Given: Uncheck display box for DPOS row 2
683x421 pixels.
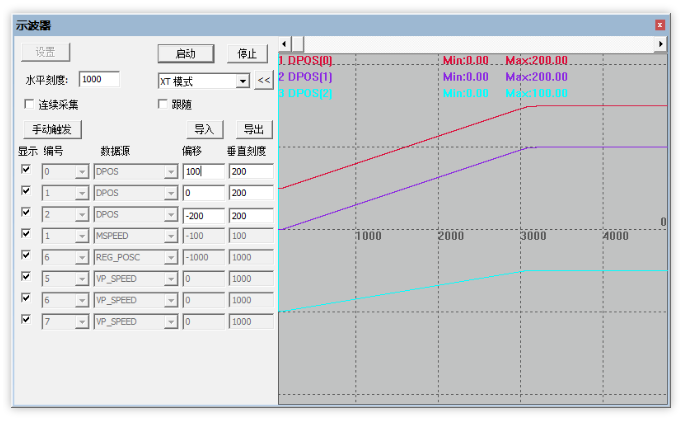Looking at the screenshot, I should 26,212.
